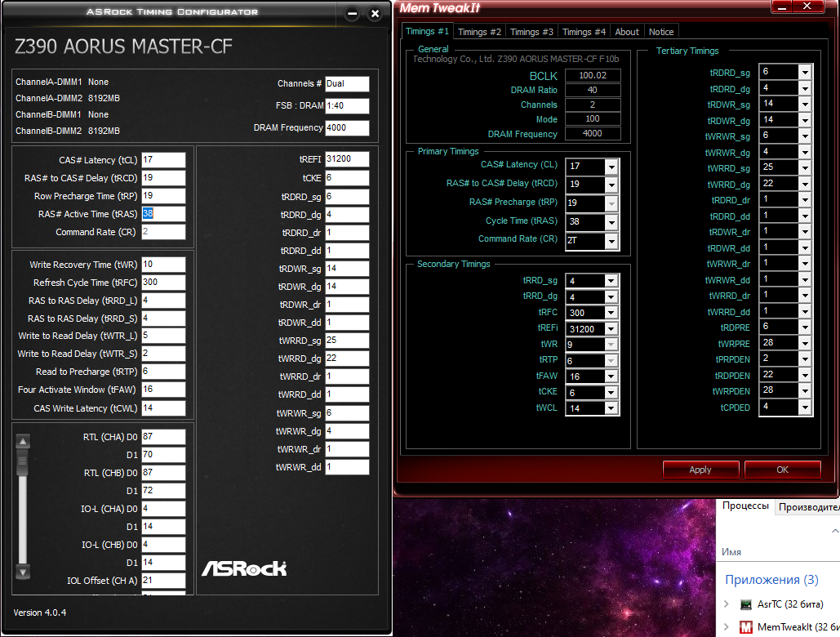Switch to Timings #1 tab

427,31
